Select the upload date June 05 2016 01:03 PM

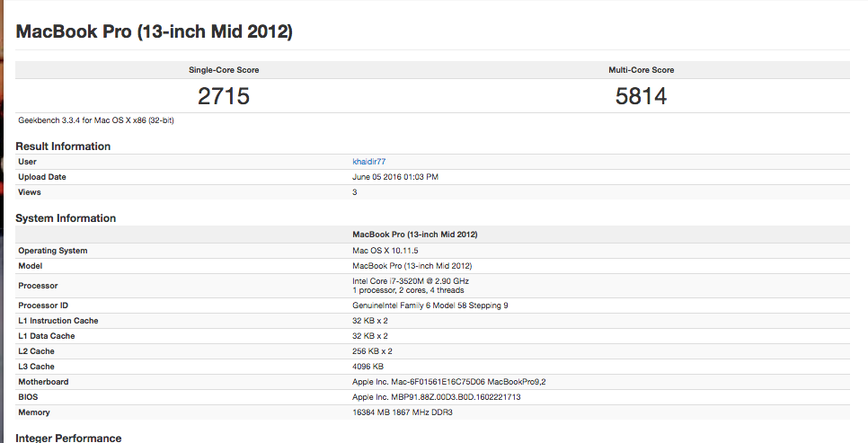click(395, 177)
